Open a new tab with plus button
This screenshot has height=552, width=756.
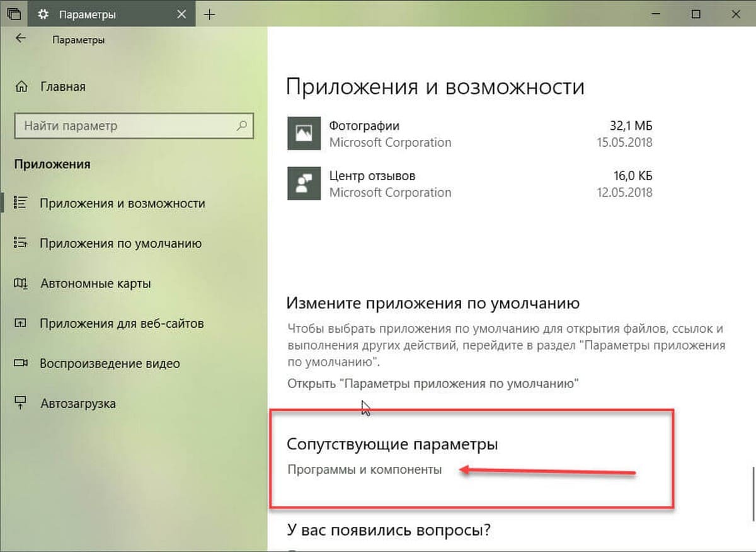click(x=210, y=14)
